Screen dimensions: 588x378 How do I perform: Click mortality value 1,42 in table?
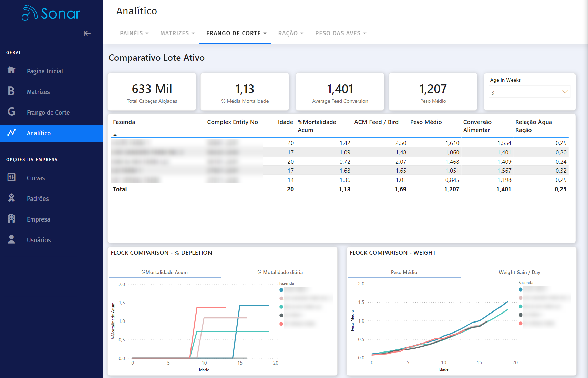tap(345, 143)
